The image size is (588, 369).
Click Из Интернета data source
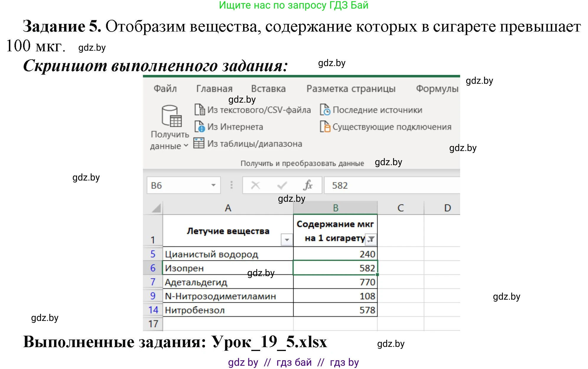click(x=233, y=127)
